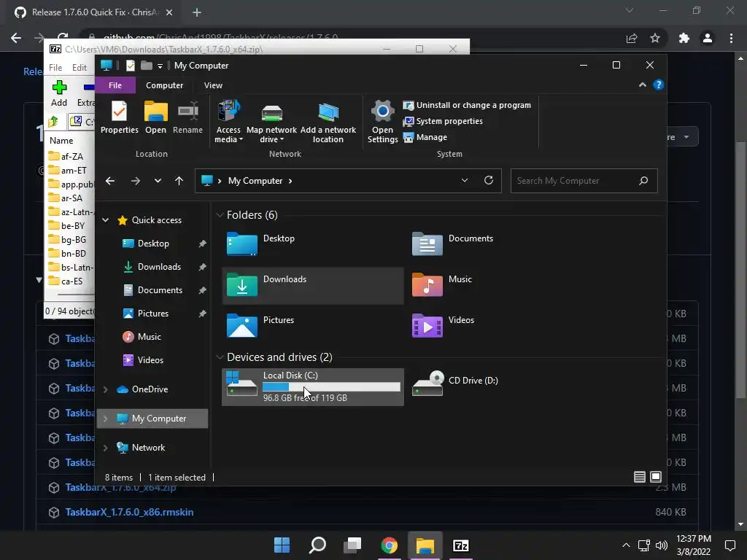
Task: Click the Rename ribbon icon
Action: (x=187, y=117)
